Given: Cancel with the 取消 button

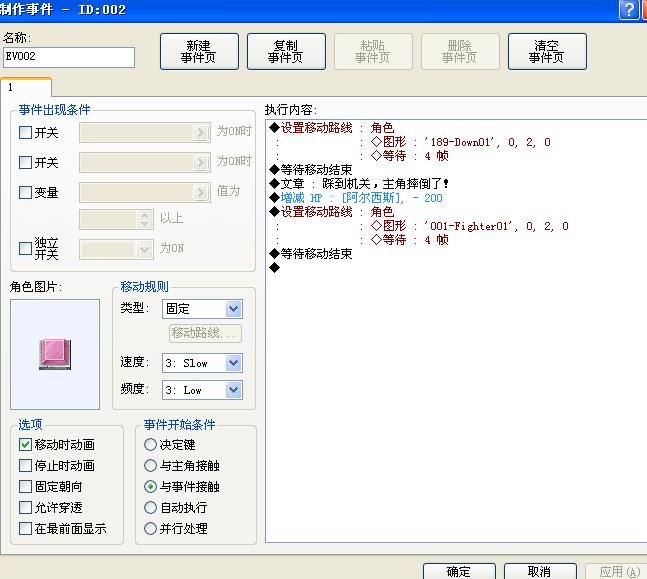Looking at the screenshot, I should coord(540,572).
